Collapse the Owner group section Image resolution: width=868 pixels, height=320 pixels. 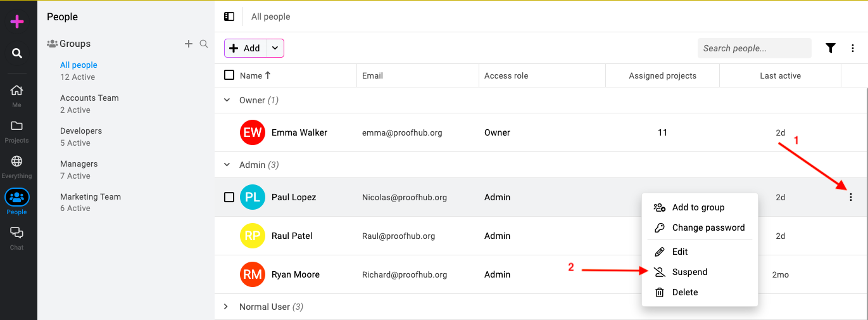coord(227,100)
